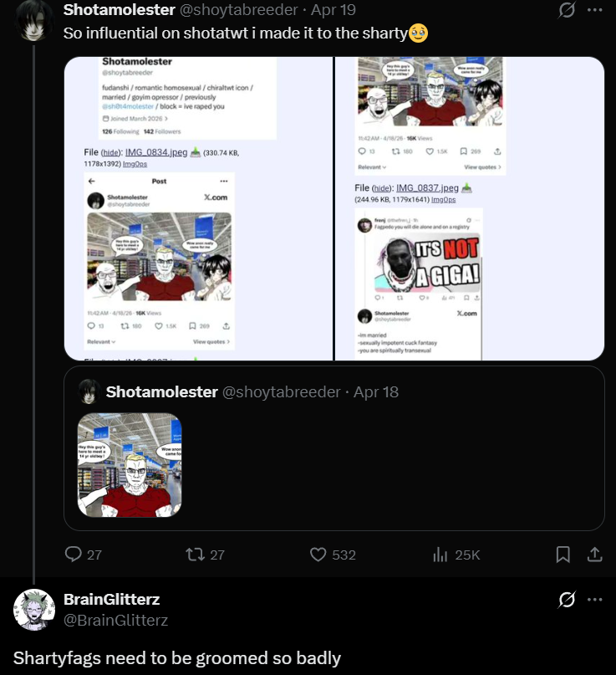The image size is (616, 675).
Task: Bookmark the top post
Action: click(x=563, y=554)
